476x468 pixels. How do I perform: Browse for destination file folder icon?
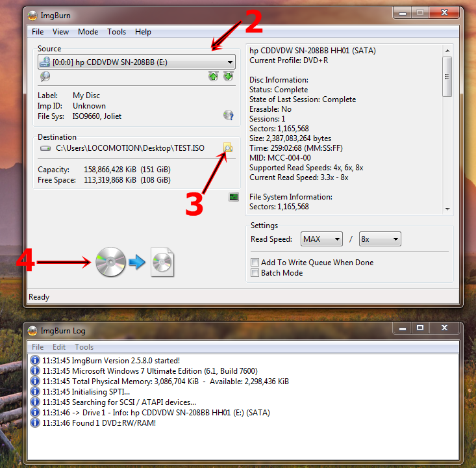tap(228, 148)
